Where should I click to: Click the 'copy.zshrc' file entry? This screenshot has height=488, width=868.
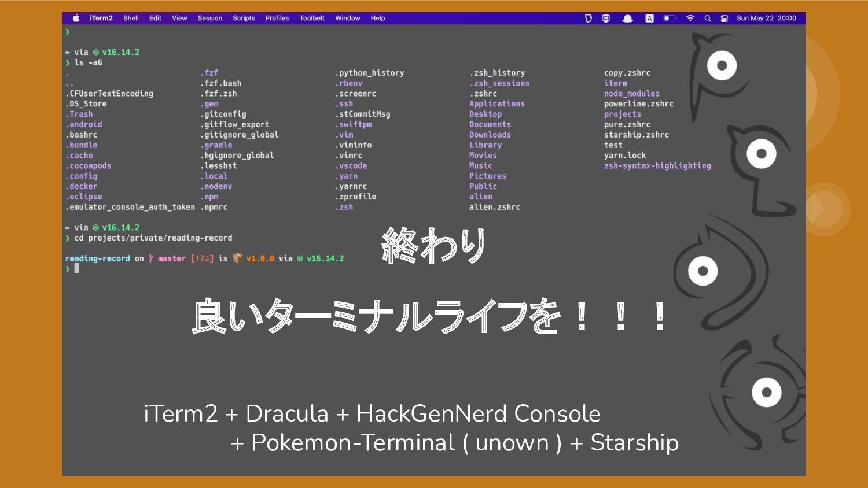pyautogui.click(x=627, y=73)
